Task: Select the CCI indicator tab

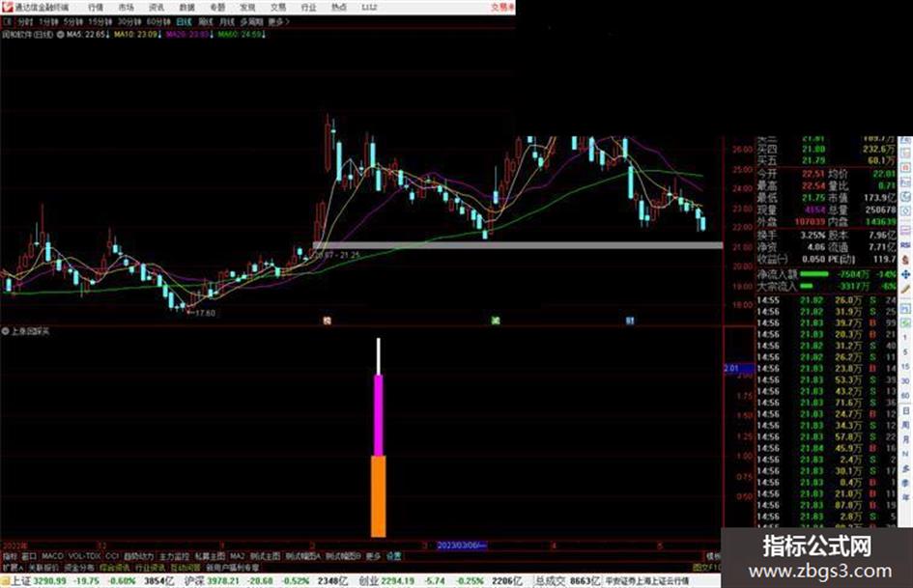Action: tap(112, 556)
